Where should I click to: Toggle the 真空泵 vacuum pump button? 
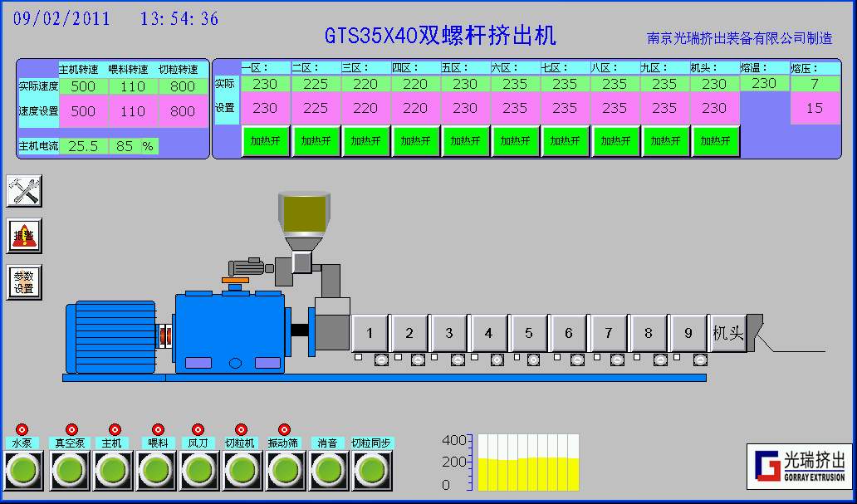69,471
